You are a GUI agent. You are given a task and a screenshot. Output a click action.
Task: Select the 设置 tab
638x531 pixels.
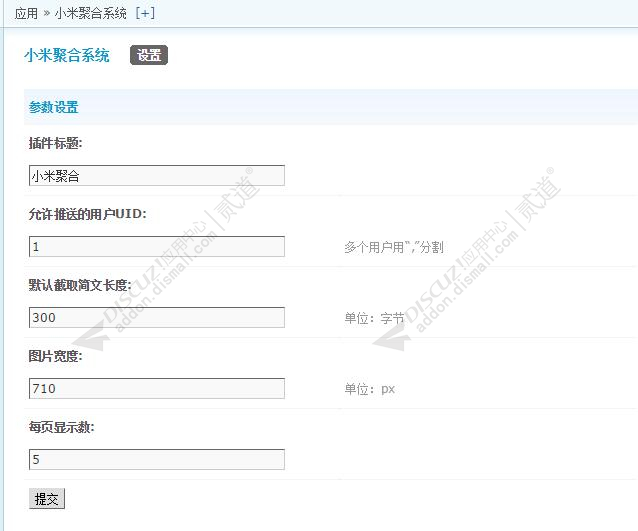(149, 55)
